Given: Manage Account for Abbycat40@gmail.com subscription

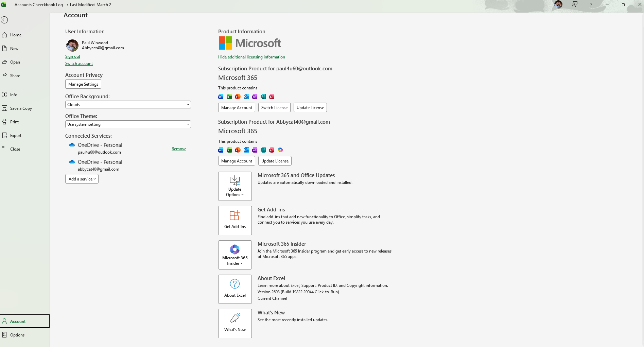Looking at the screenshot, I should (237, 161).
